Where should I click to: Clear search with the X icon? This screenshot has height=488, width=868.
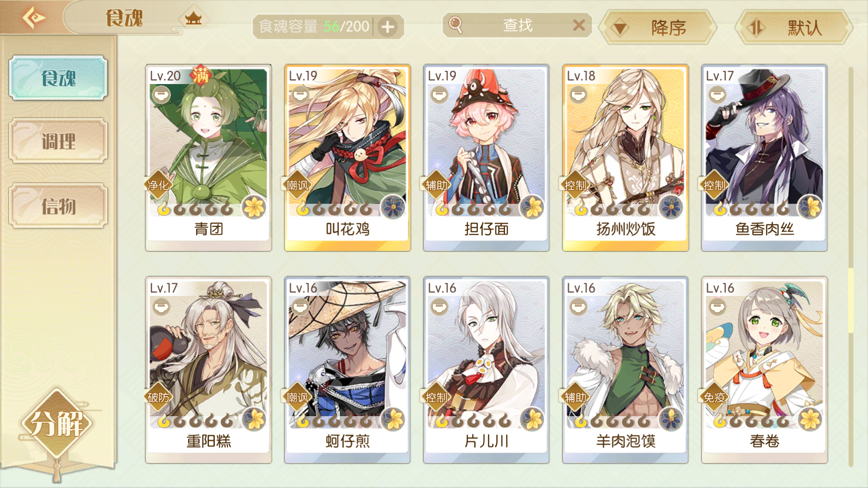tap(579, 25)
